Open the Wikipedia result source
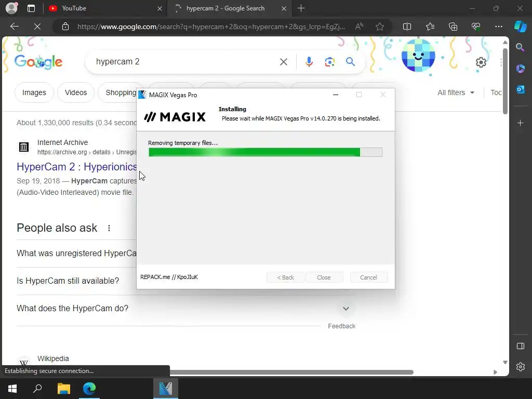This screenshot has width=532, height=399. [53, 358]
